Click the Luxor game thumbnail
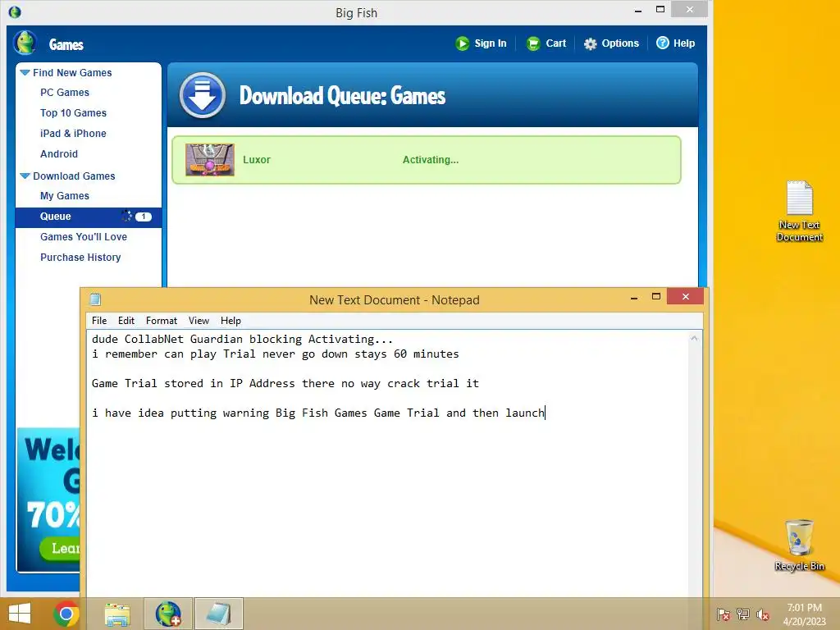 pyautogui.click(x=209, y=160)
